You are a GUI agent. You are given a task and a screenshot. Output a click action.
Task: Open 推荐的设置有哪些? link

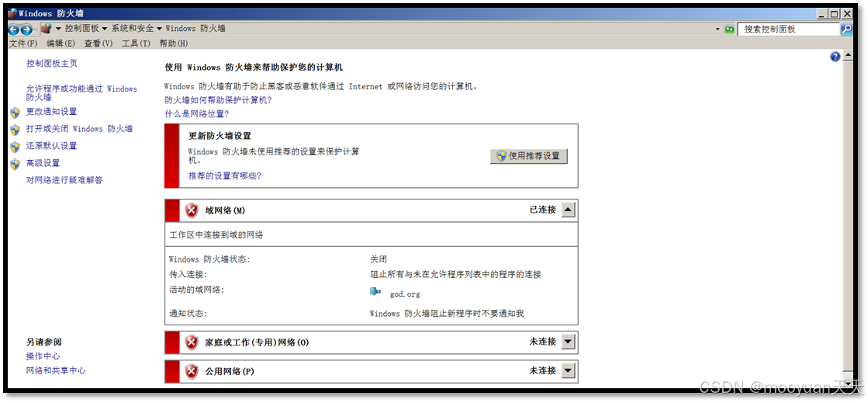tap(224, 176)
